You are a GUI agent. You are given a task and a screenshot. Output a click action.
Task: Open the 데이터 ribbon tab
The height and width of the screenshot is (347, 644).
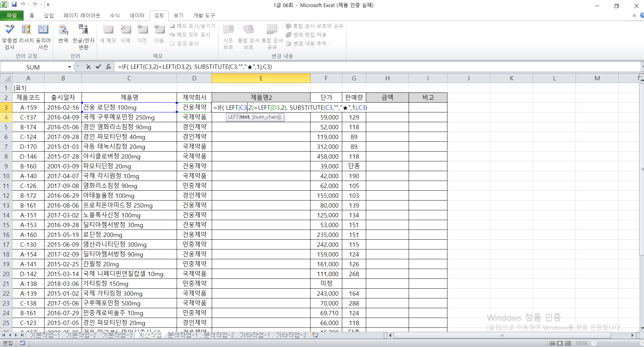pyautogui.click(x=137, y=16)
